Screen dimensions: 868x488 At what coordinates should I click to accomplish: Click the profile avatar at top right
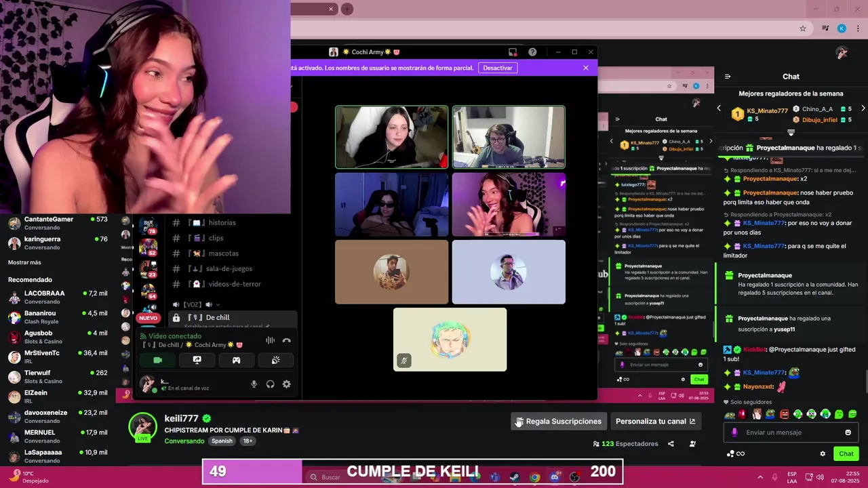pos(842,53)
